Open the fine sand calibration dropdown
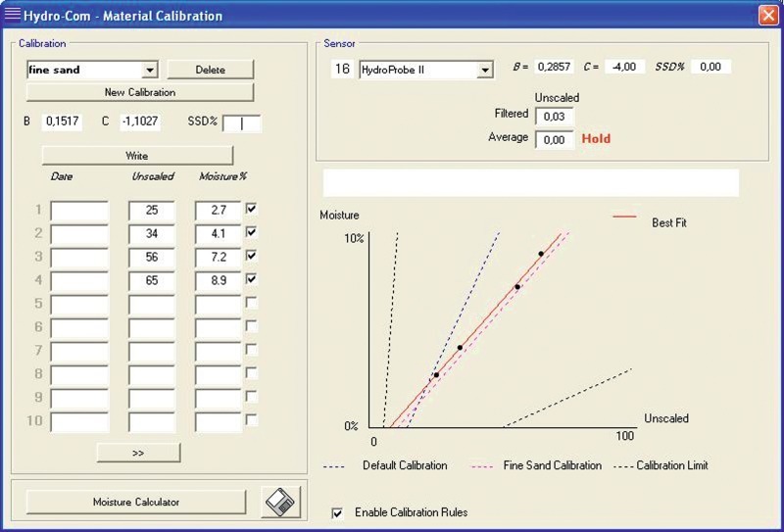The image size is (784, 532). 150,71
